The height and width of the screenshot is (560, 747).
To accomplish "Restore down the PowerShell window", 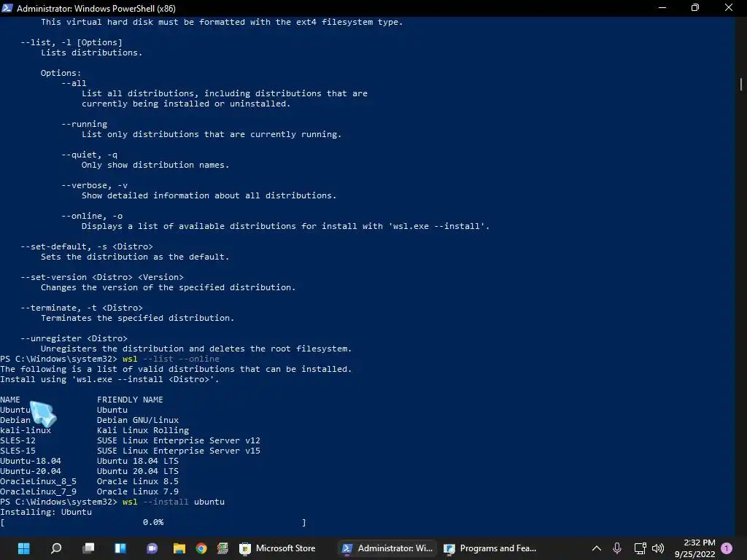I will pos(695,8).
